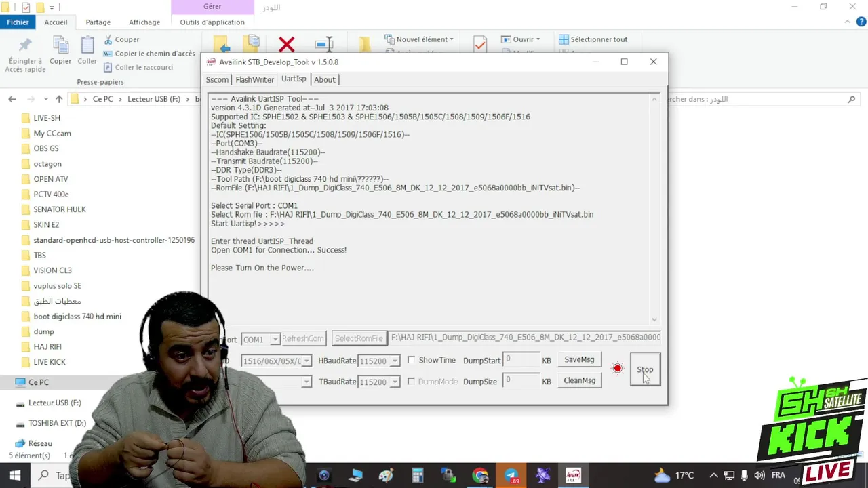Screen dimensions: 868x488
Task: Select the OPEN ATV folder
Action: pos(51,179)
